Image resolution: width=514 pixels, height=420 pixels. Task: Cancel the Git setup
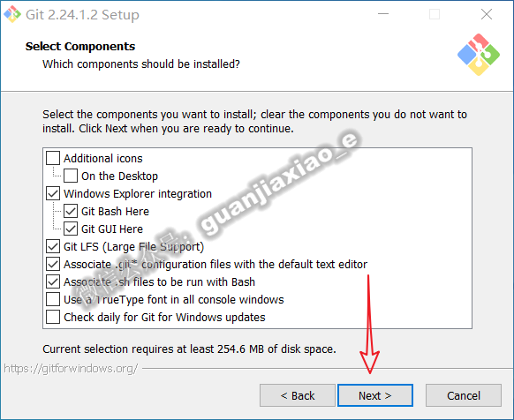pyautogui.click(x=464, y=395)
